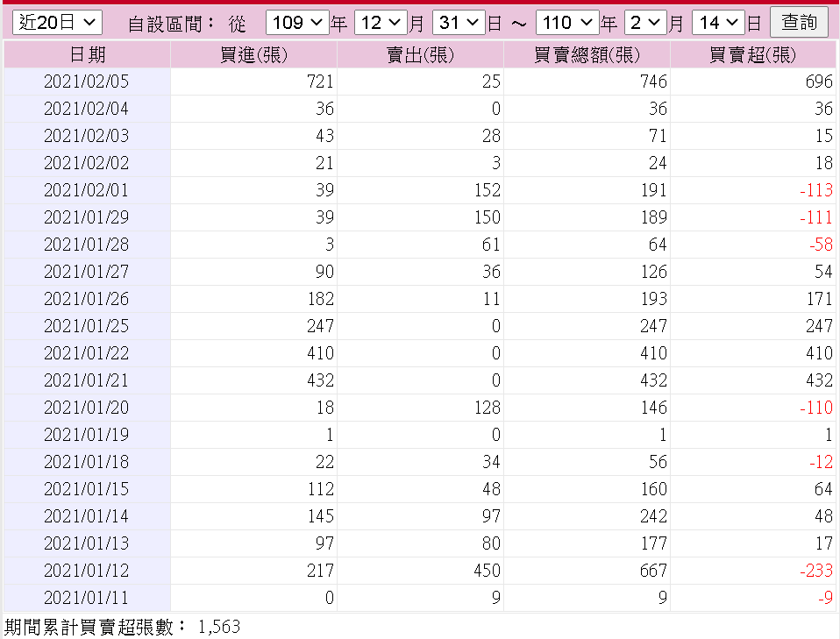Screen dimensions: 840x639
Task: Click the 查詢 query button
Action: pos(799,22)
